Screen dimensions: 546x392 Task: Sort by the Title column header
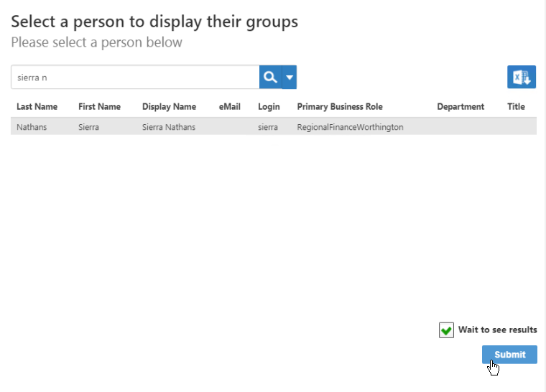(516, 107)
